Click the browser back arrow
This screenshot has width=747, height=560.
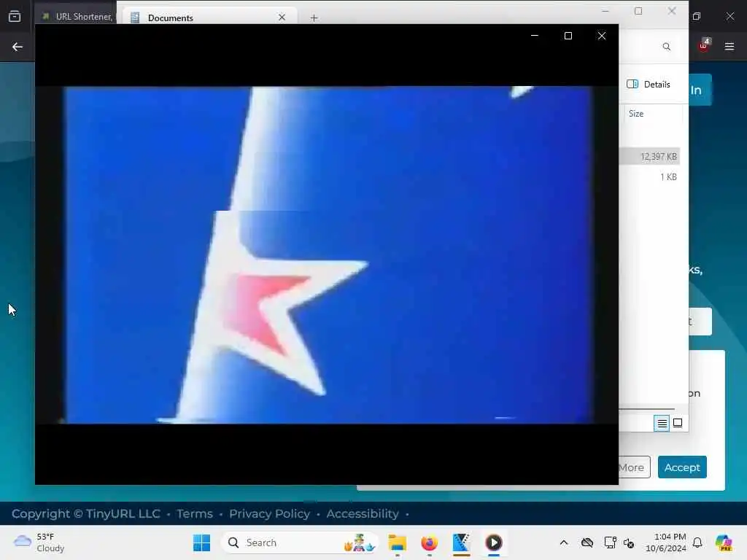tap(18, 47)
